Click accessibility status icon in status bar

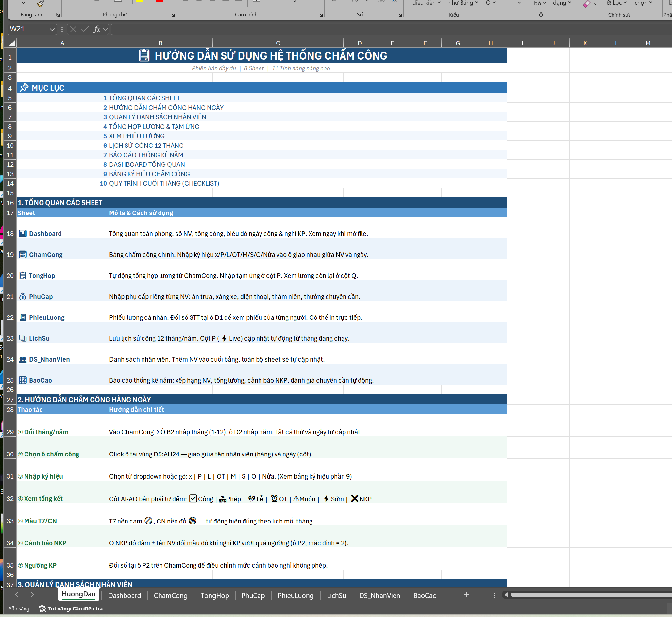(x=42, y=608)
